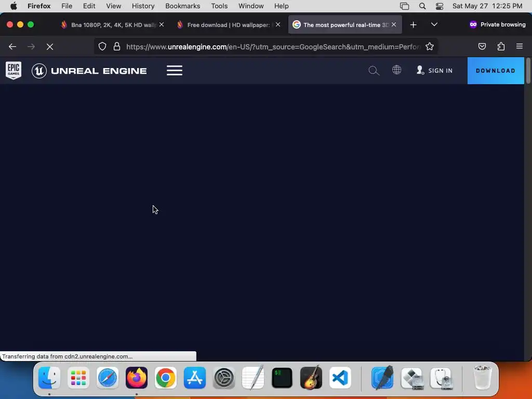532x399 pixels.
Task: Click the Stage Manager menu bar icon
Action: (x=404, y=6)
